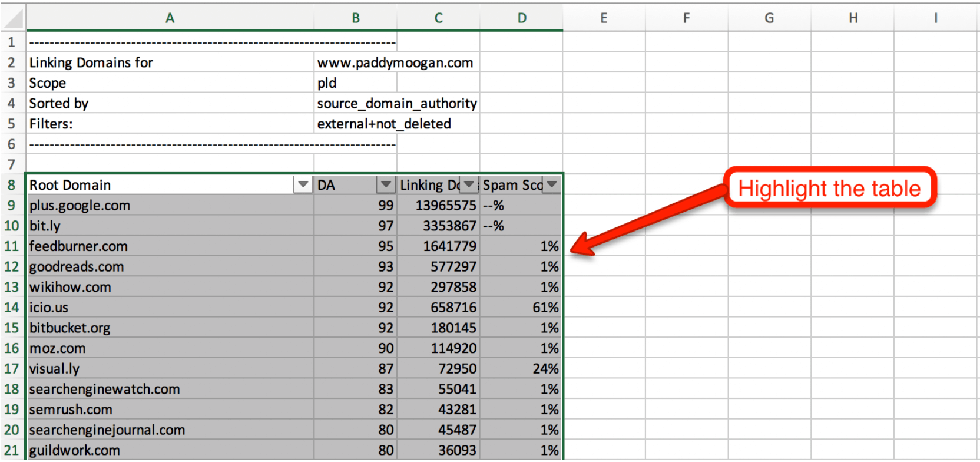
Task: Select row 2 header
Action: tap(12, 62)
